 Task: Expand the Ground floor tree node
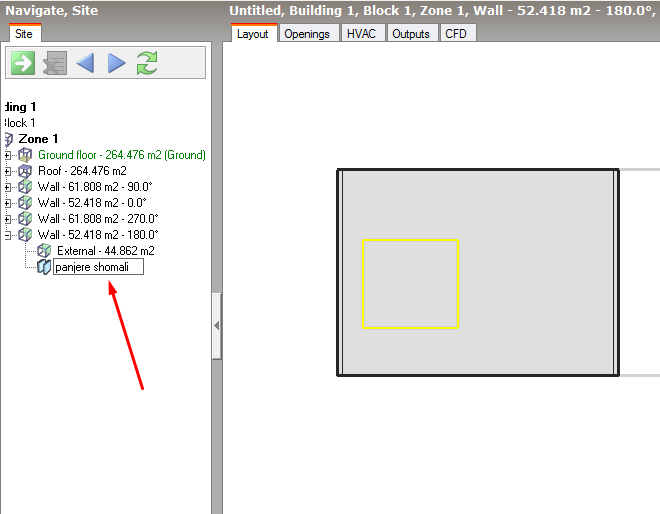[x=7, y=155]
